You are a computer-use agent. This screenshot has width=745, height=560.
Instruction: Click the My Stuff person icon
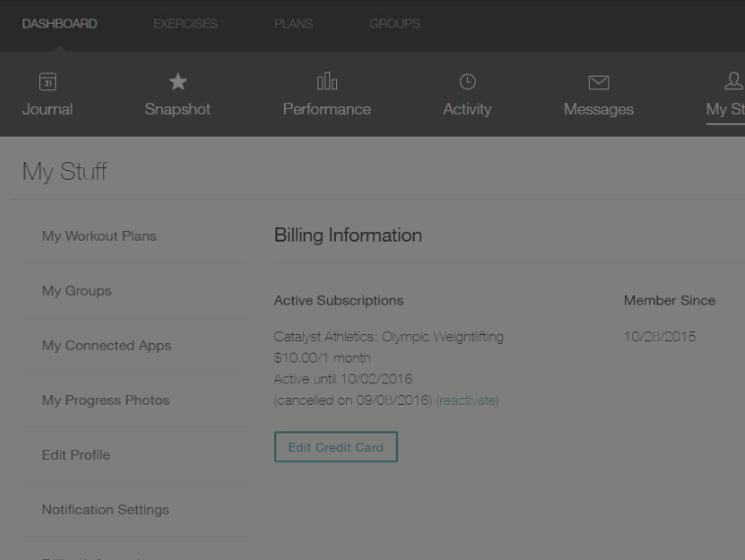(732, 83)
